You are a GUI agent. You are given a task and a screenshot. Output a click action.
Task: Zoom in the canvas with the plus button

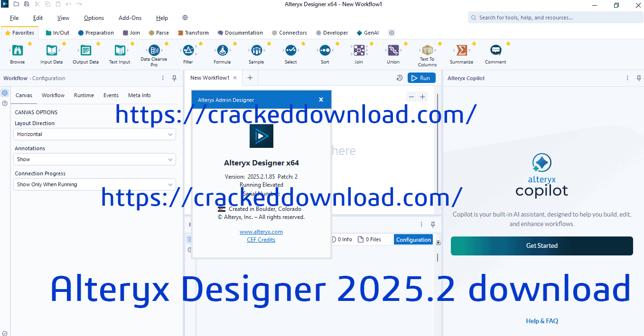coord(422,97)
